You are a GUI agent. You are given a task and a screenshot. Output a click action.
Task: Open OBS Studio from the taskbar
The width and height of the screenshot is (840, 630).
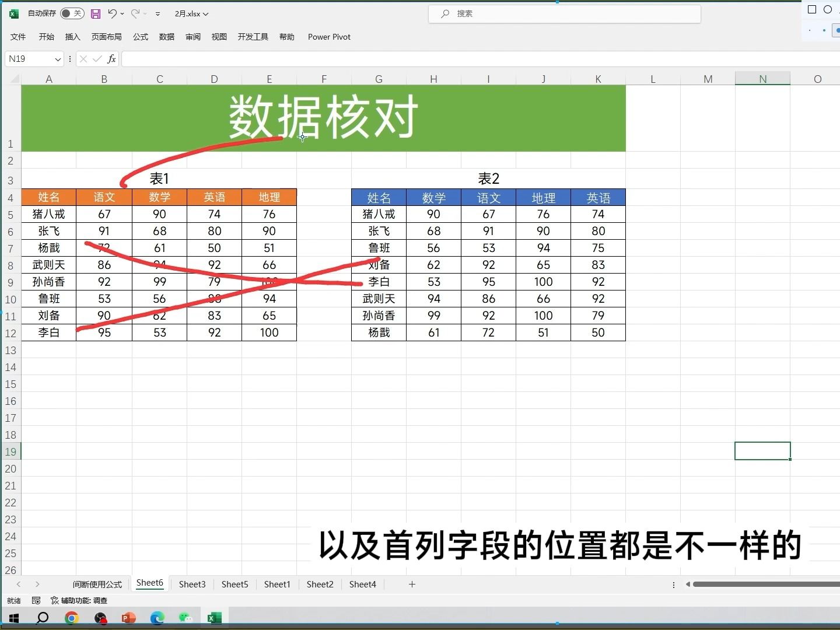(100, 618)
